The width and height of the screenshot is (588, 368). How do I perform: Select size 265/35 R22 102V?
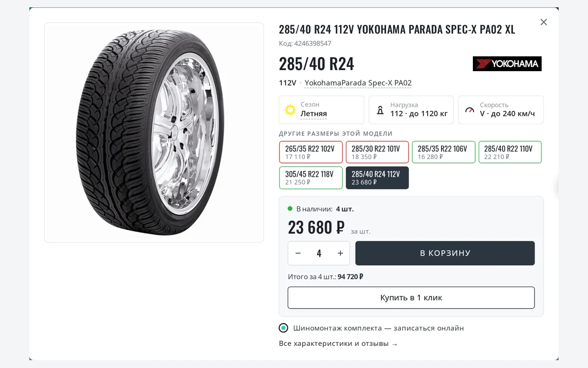tap(311, 152)
